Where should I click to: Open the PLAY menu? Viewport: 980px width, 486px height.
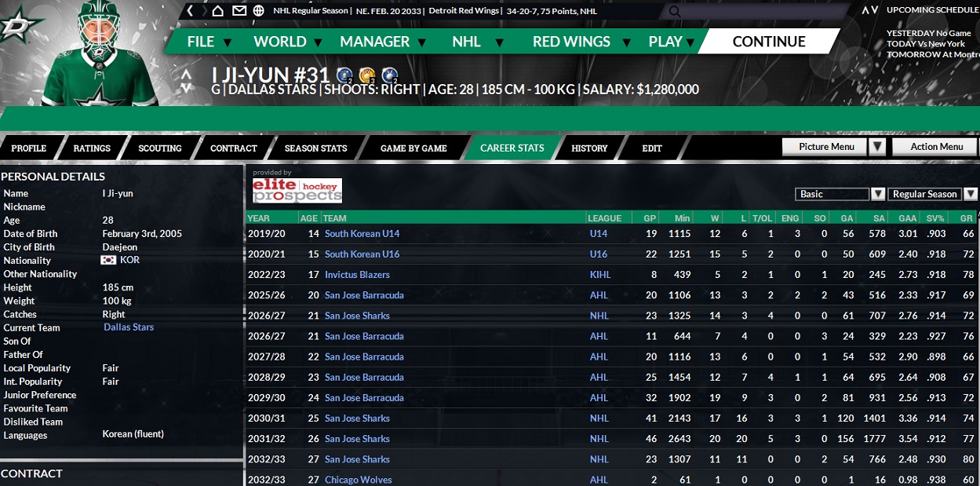(x=665, y=42)
